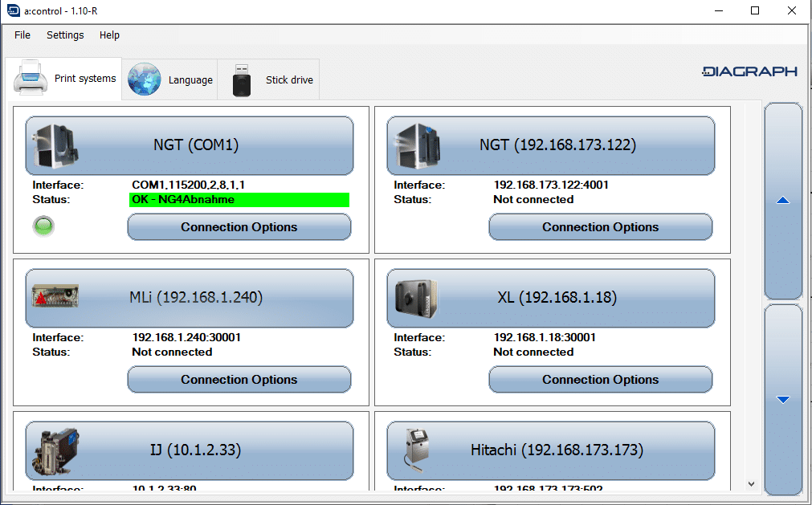Screen dimensions: 812x505
Task: Click 'Not connected' status under XL
Action: tap(533, 352)
